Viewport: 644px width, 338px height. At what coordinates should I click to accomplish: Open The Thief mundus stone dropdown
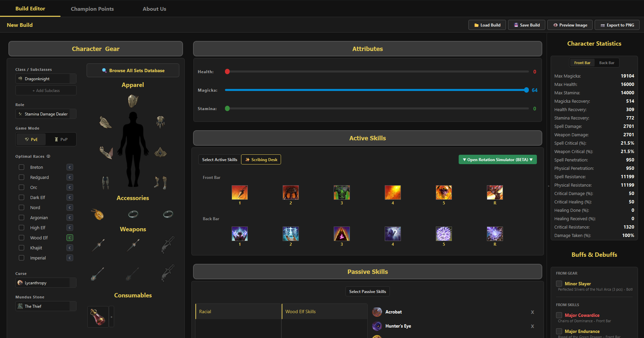click(x=46, y=306)
